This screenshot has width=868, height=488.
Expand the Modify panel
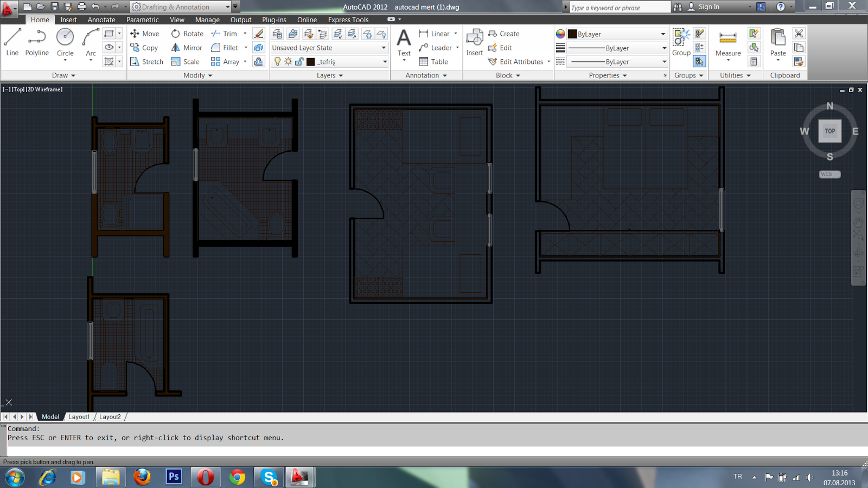point(198,75)
